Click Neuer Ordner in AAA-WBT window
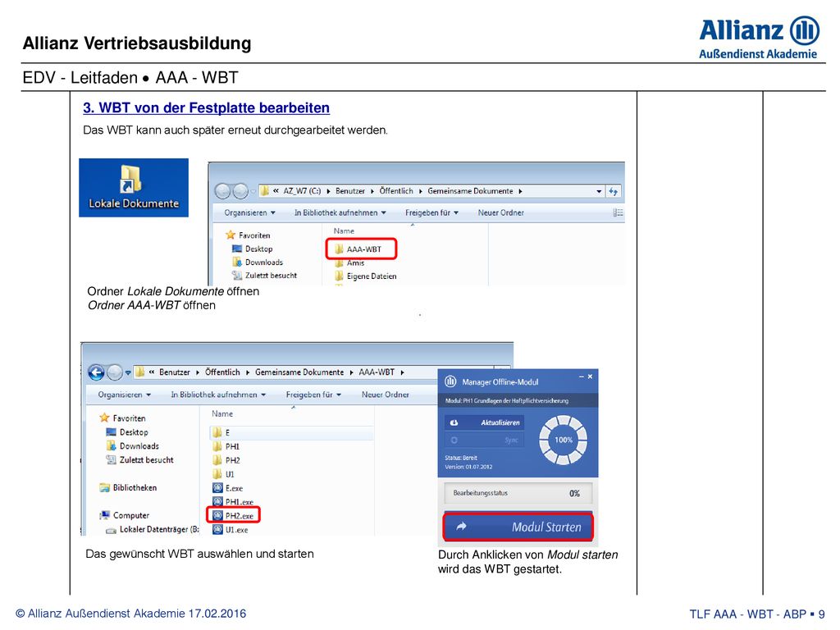This screenshot has width=840, height=630. [x=386, y=395]
